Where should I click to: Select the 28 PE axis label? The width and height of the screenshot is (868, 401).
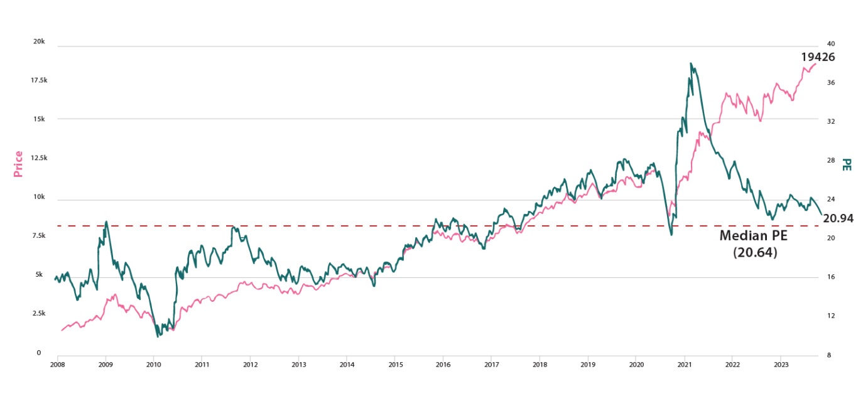[x=830, y=161]
